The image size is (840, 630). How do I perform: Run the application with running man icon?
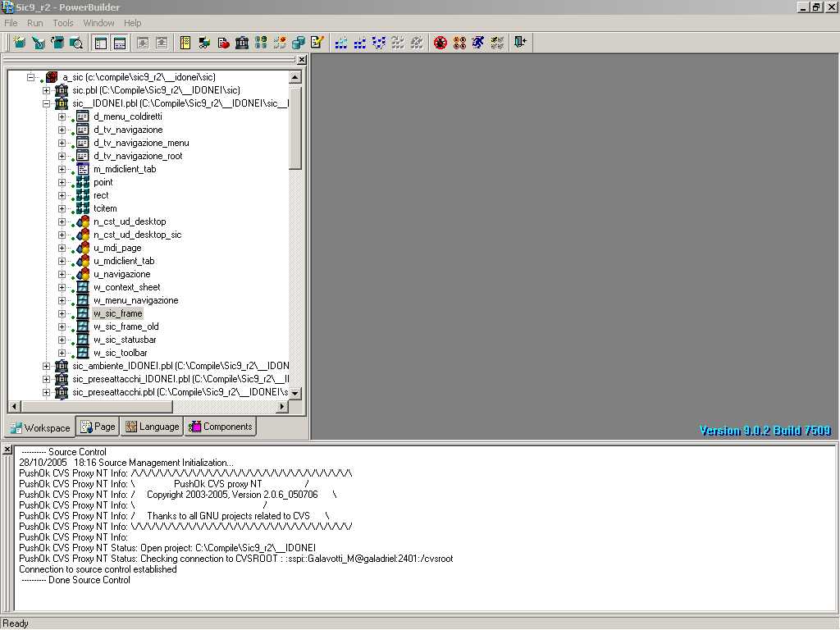pos(478,43)
